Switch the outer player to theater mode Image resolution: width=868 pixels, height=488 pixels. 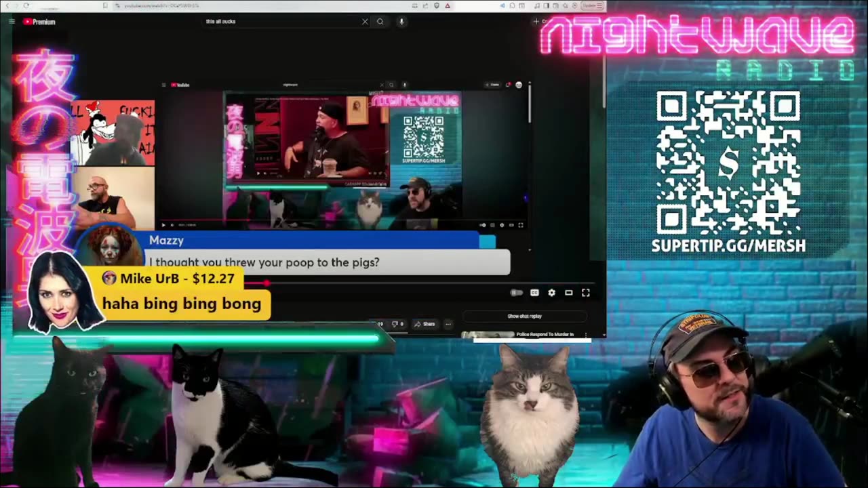tap(569, 293)
